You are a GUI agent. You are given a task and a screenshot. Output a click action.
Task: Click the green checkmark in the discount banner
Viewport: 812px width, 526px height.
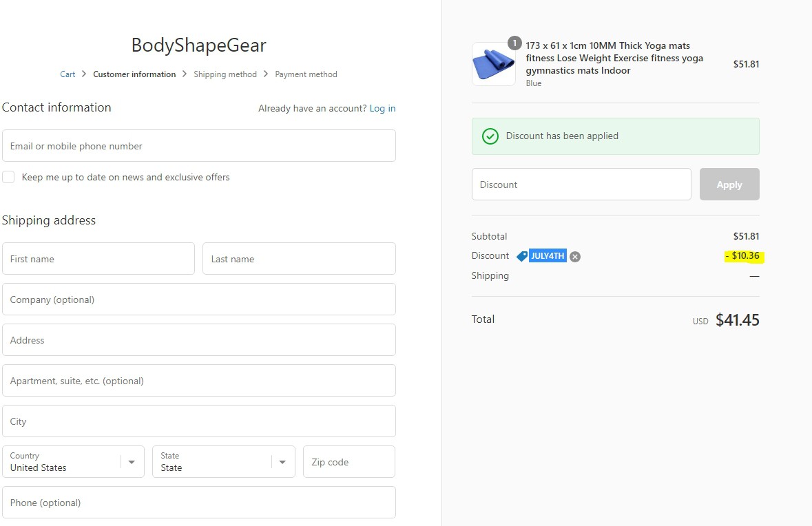coord(490,136)
